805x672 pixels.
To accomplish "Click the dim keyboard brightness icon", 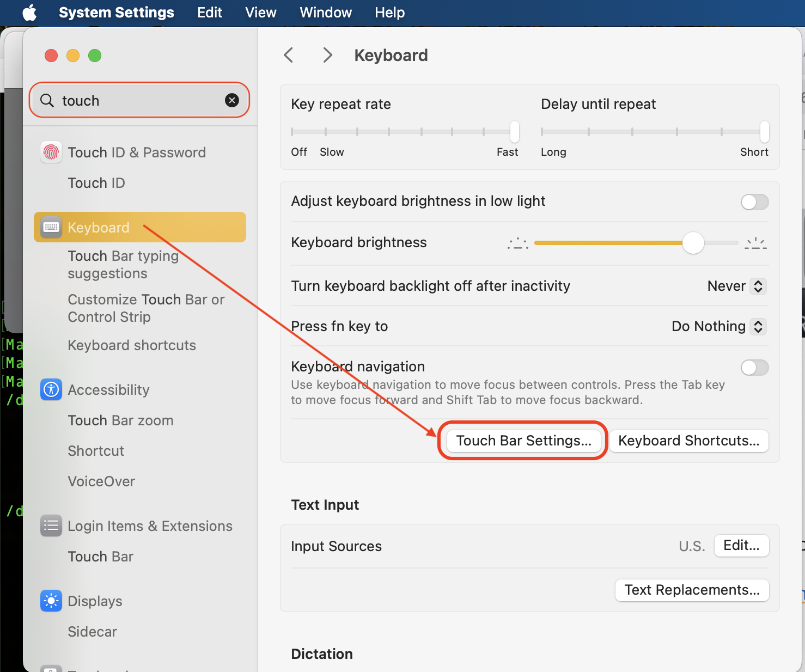I will pos(518,243).
